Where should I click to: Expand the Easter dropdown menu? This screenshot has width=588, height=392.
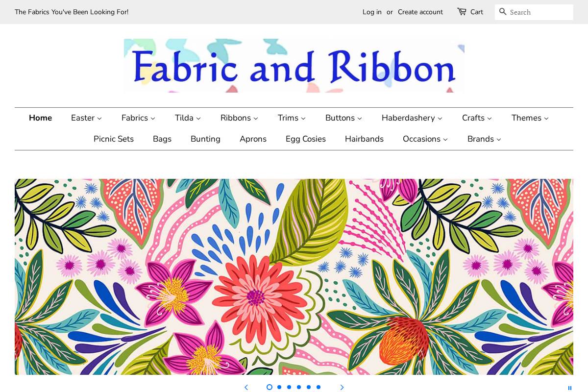click(x=86, y=118)
